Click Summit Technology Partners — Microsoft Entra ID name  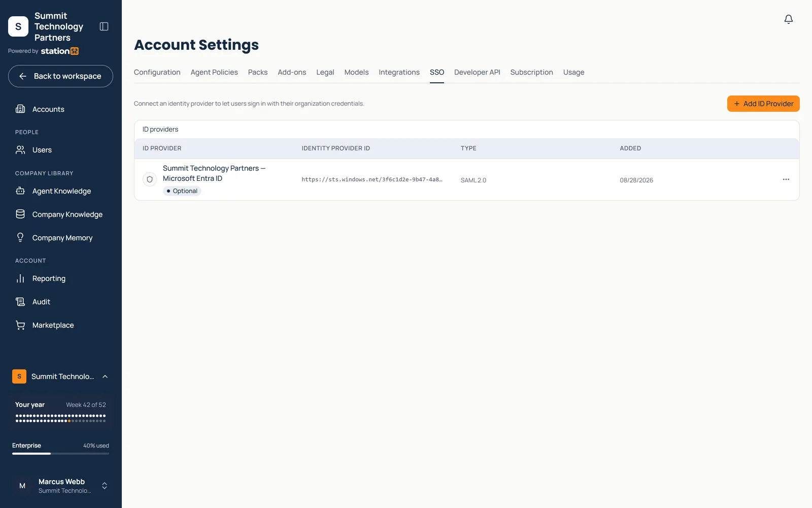(x=214, y=173)
